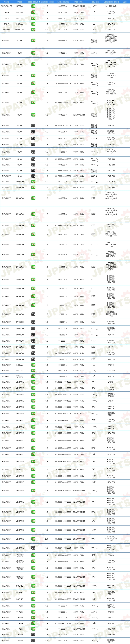The width and height of the screenshot is (130, 644).
Task: Click the X76 body code cell
Action: coord(94,30)
